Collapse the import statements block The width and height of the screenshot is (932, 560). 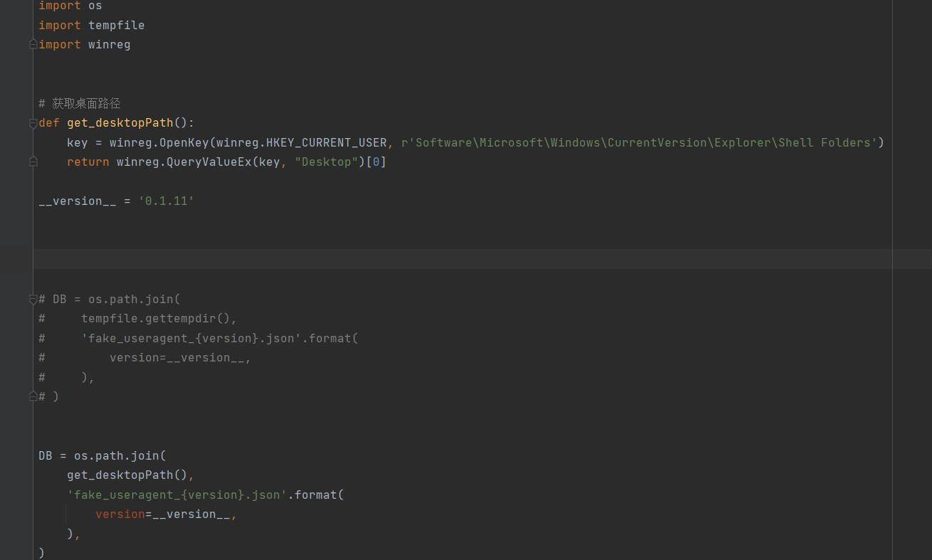pos(33,44)
